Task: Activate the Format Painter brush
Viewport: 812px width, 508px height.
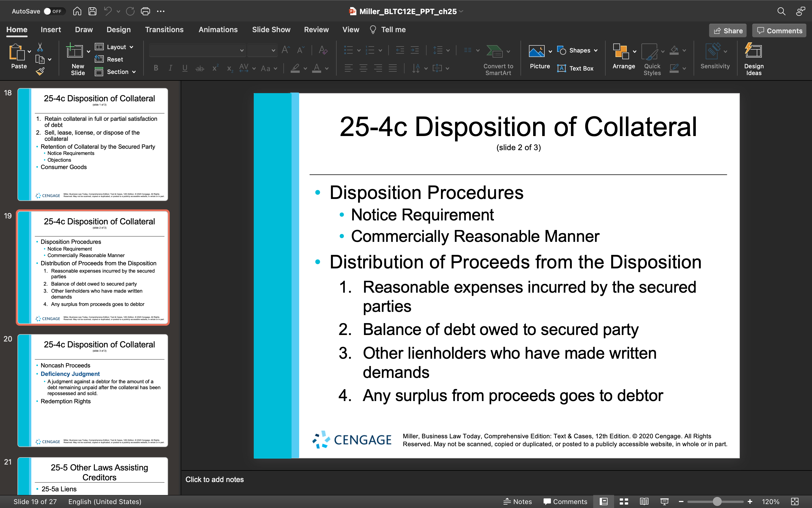Action: (x=40, y=71)
